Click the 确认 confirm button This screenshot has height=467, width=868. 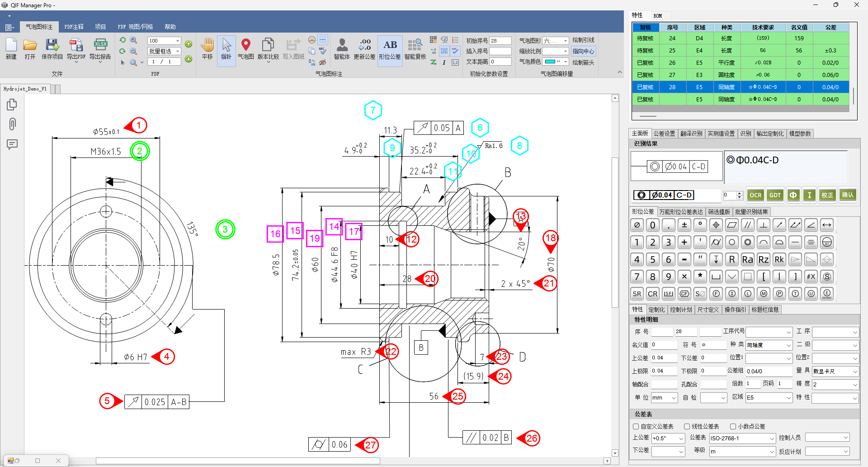click(x=848, y=195)
